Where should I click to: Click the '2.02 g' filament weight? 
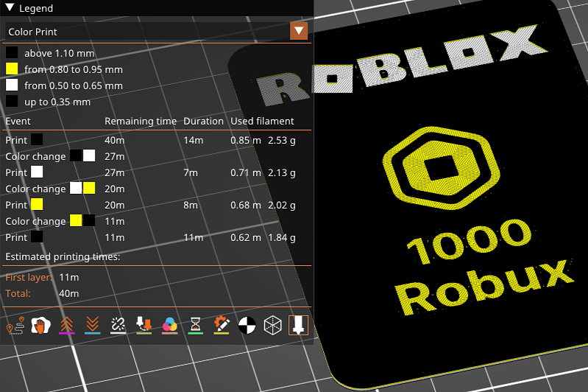(x=282, y=206)
